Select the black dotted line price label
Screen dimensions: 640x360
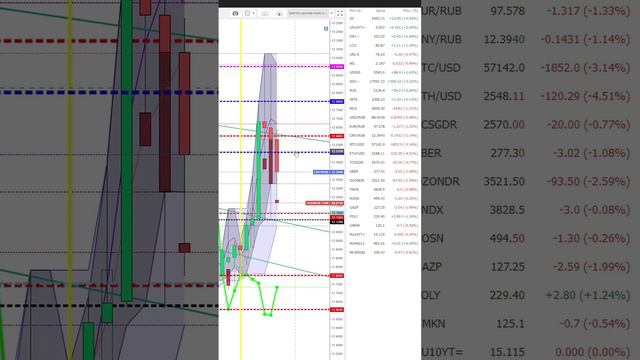(x=337, y=222)
